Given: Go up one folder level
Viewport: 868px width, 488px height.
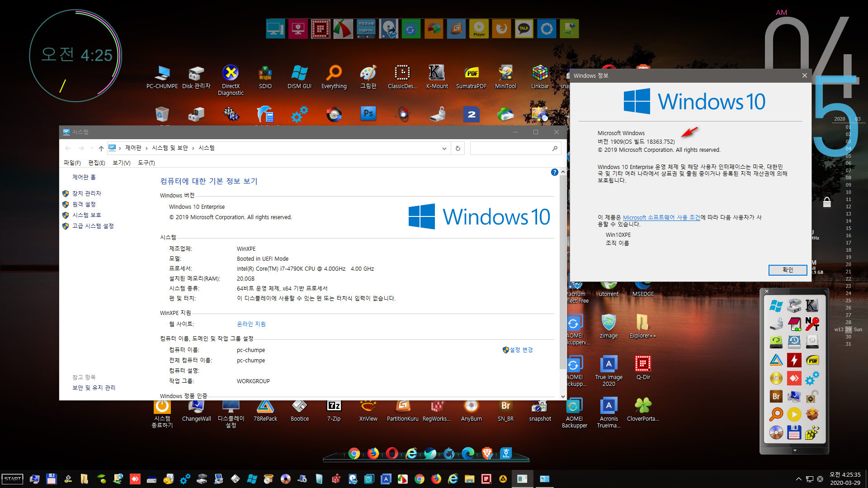Looking at the screenshot, I should [x=101, y=148].
